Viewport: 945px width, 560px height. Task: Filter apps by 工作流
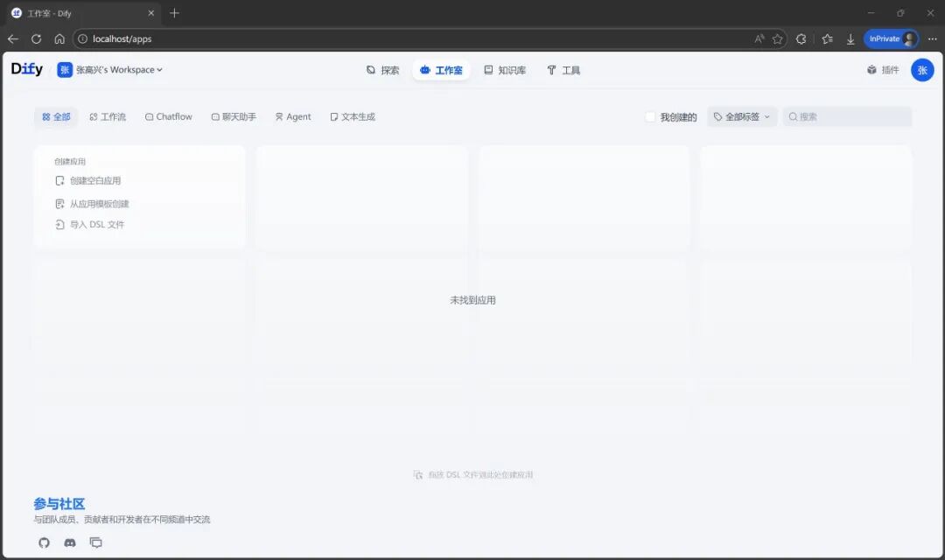pyautogui.click(x=108, y=117)
